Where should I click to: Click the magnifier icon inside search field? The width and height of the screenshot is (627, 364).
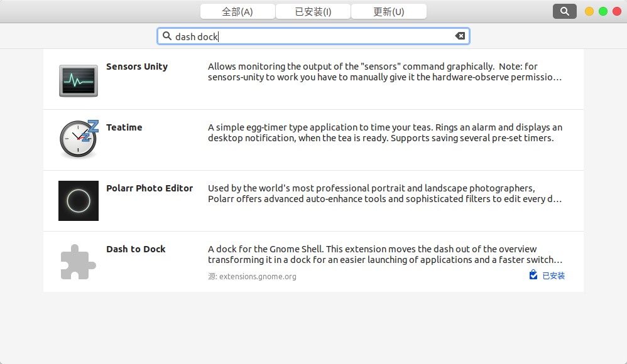point(167,36)
